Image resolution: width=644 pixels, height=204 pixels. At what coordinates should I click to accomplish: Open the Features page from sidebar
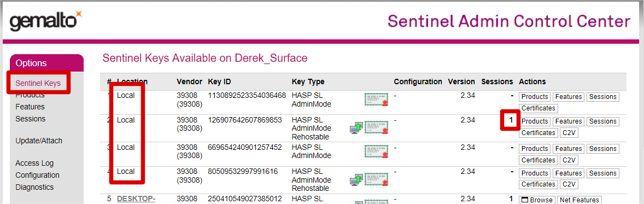click(30, 107)
